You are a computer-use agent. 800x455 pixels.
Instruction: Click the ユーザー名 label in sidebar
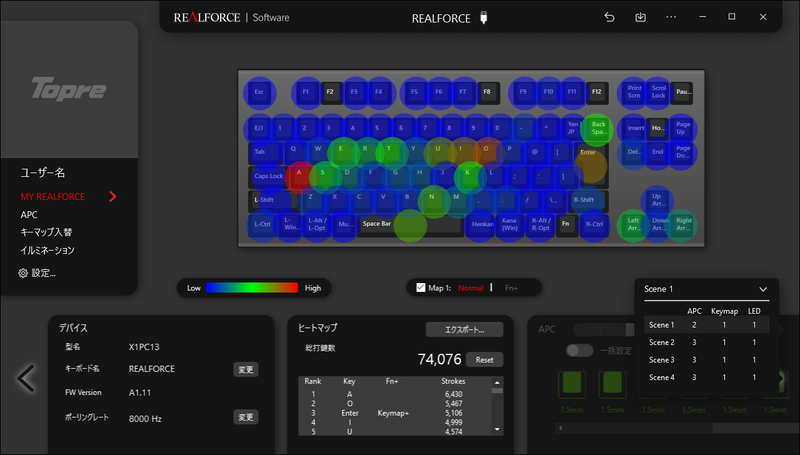click(42, 173)
